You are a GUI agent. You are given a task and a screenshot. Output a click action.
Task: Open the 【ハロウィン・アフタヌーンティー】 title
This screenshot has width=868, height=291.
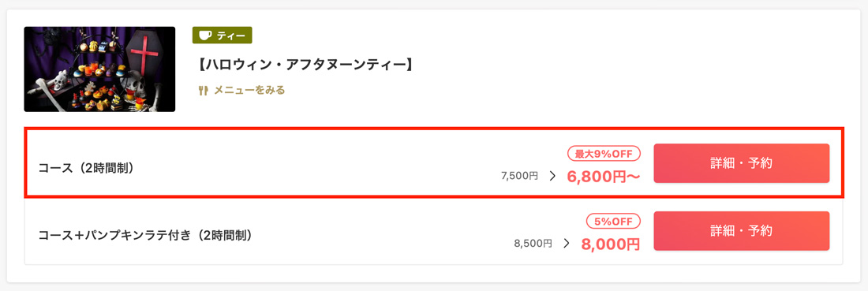tap(305, 65)
